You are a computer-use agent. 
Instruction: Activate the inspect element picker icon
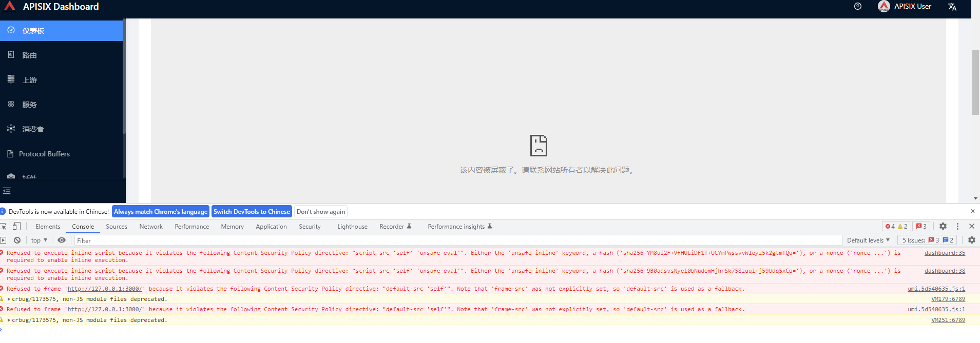[4, 226]
